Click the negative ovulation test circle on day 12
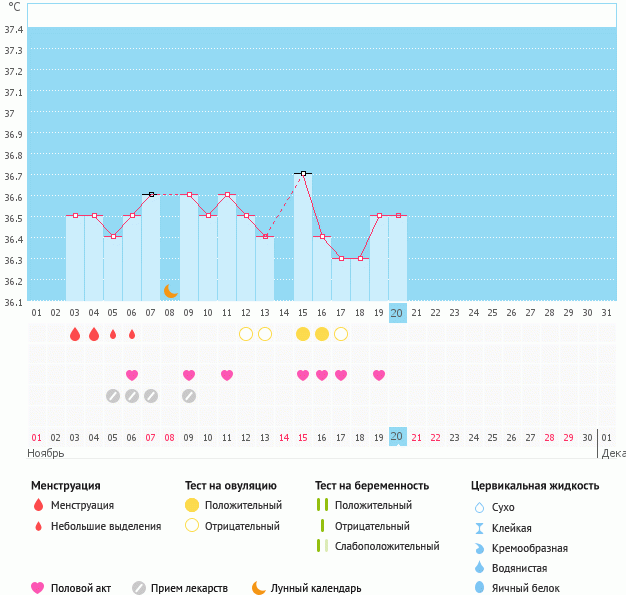626x595 pixels. pyautogui.click(x=246, y=334)
